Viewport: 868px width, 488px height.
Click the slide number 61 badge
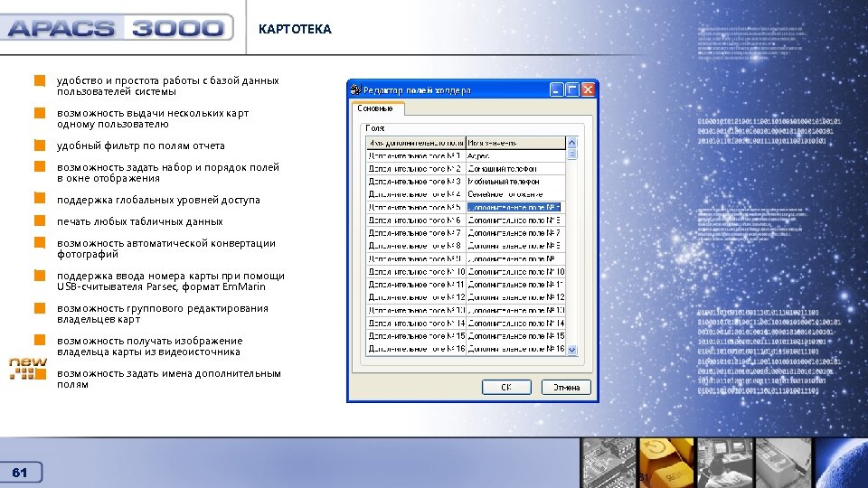(x=20, y=473)
